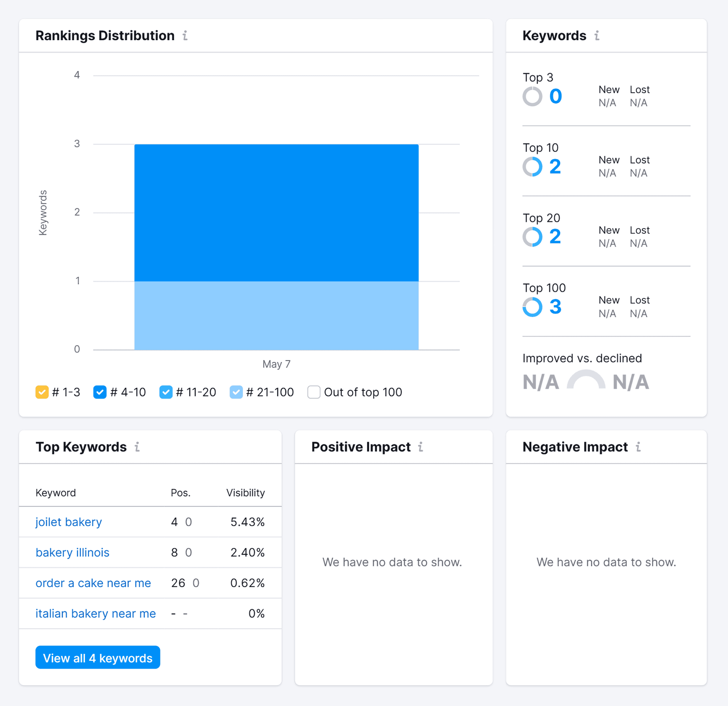
Task: Open the italian bakery near me keyword
Action: point(96,614)
